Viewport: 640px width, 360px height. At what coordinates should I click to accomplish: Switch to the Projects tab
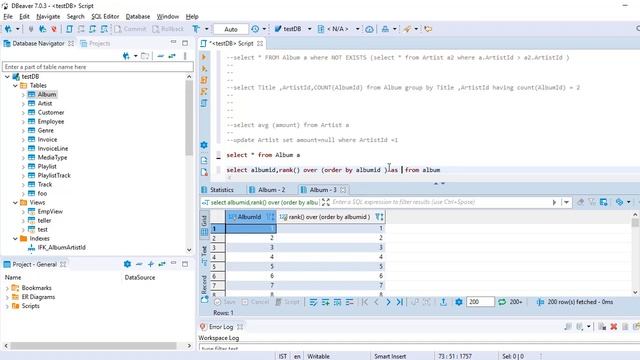96,43
